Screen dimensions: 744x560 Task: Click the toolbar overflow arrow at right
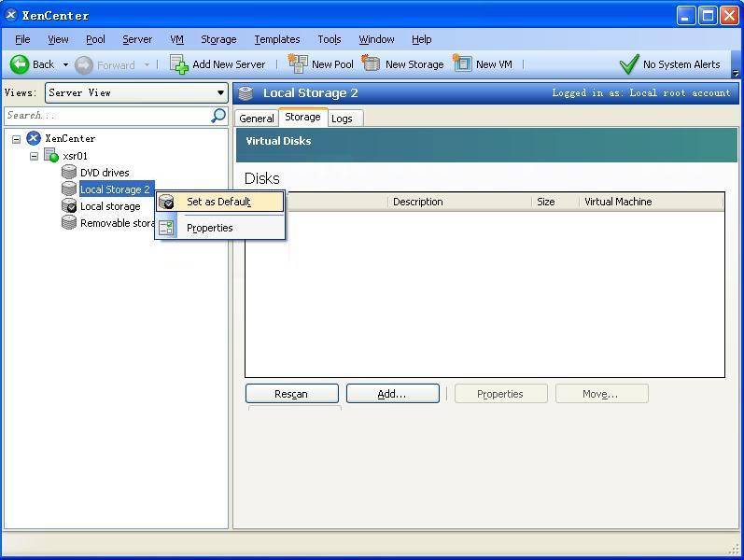coord(735,73)
